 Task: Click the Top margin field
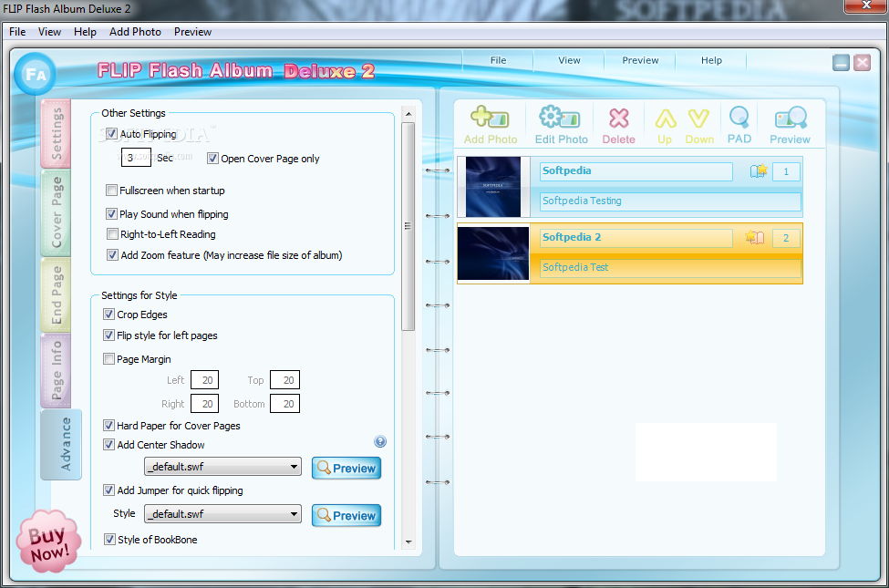pyautogui.click(x=285, y=380)
